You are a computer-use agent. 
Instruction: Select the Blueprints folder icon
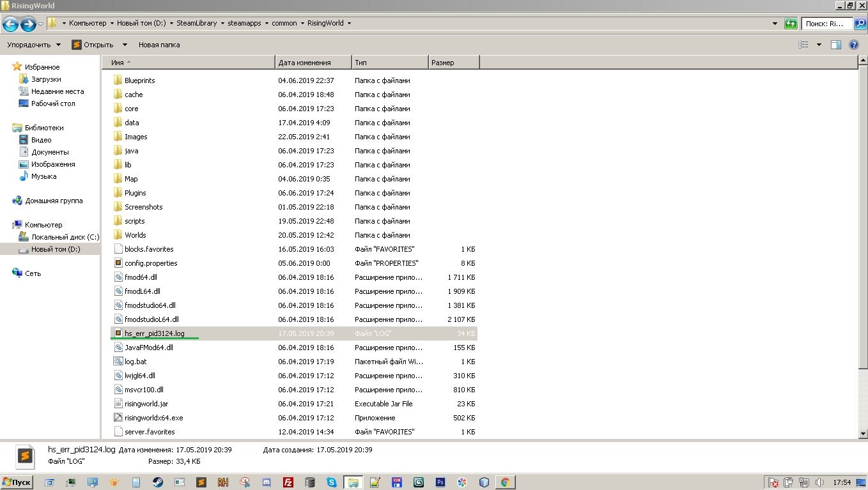(x=118, y=80)
